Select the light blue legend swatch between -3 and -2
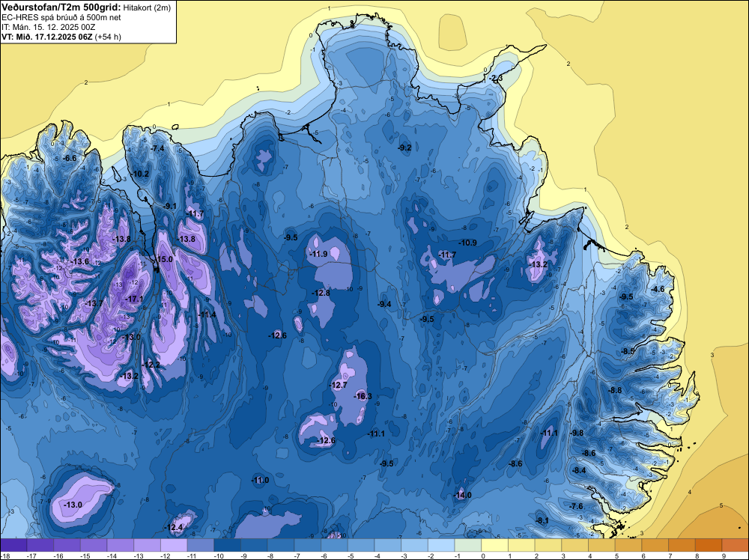 click(x=415, y=545)
